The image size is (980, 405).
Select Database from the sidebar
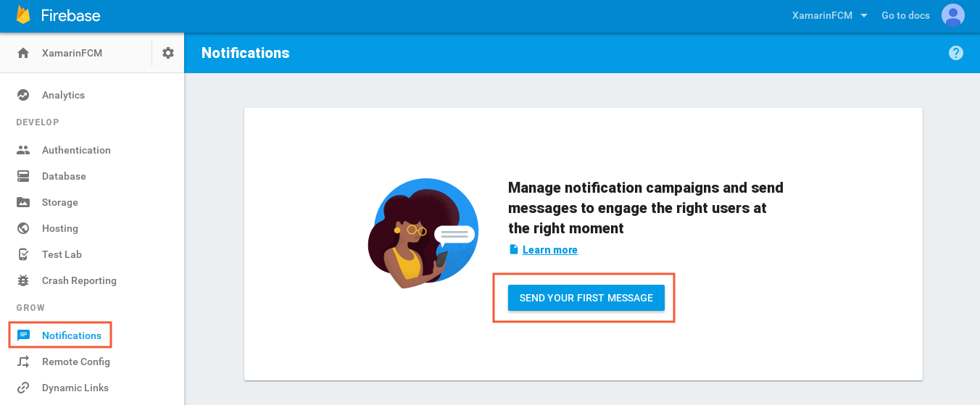tap(64, 176)
